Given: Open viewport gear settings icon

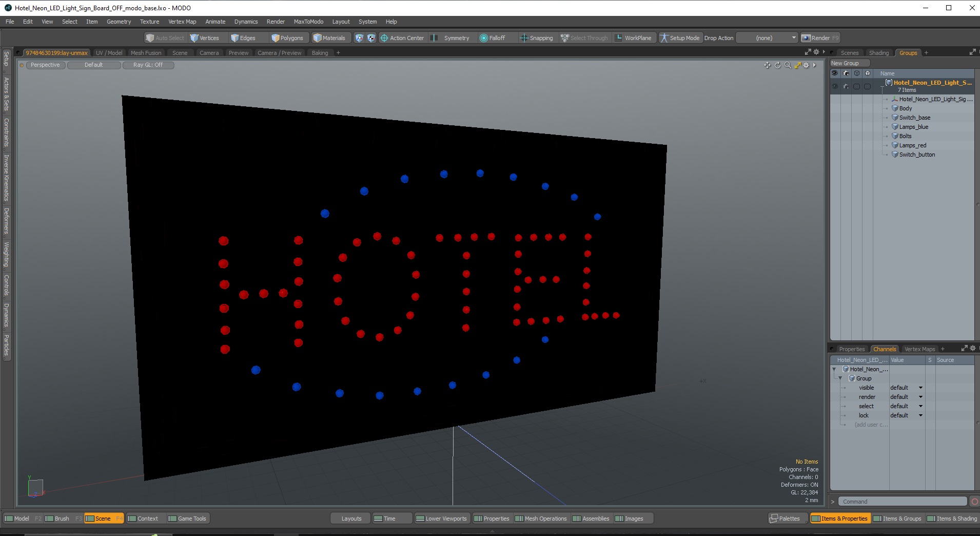Looking at the screenshot, I should click(807, 65).
